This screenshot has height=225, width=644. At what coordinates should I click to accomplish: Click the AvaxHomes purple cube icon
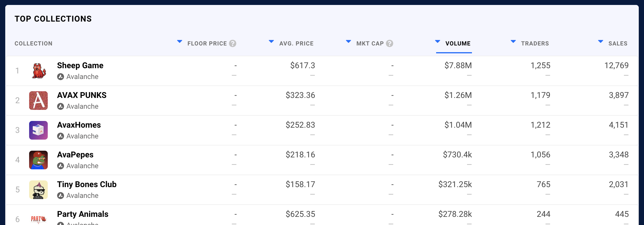pyautogui.click(x=38, y=130)
